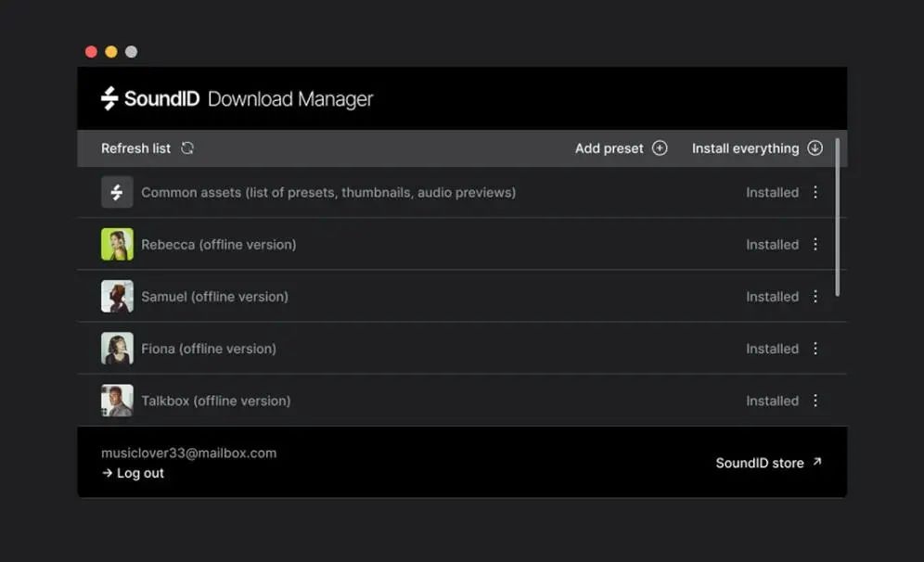
Task: Select the Fiona preset thumbnail
Action: tap(117, 349)
